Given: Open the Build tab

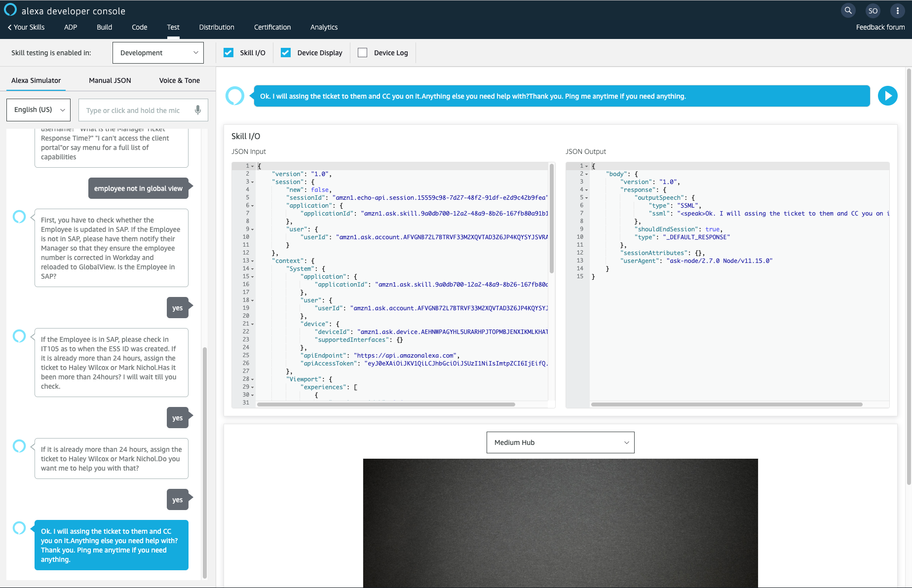Looking at the screenshot, I should (104, 27).
